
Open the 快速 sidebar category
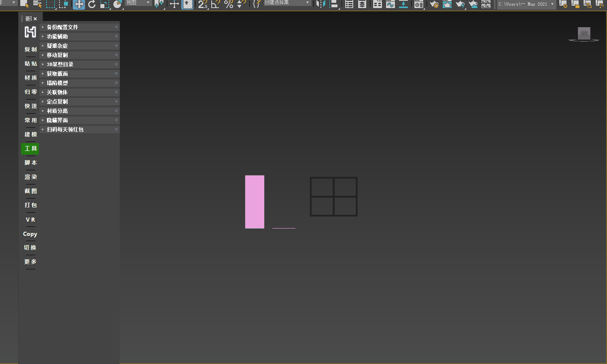pos(30,106)
